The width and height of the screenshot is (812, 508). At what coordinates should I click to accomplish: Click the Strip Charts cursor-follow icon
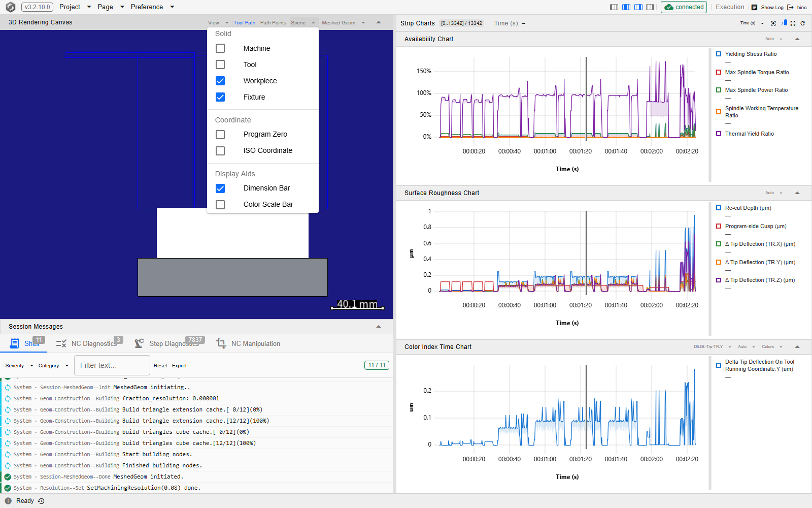(x=784, y=23)
